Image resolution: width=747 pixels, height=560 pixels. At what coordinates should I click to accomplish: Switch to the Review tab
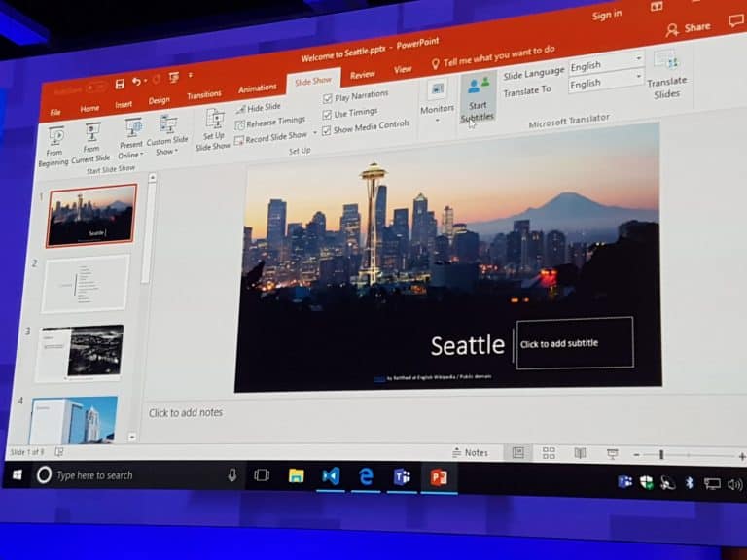pos(363,75)
